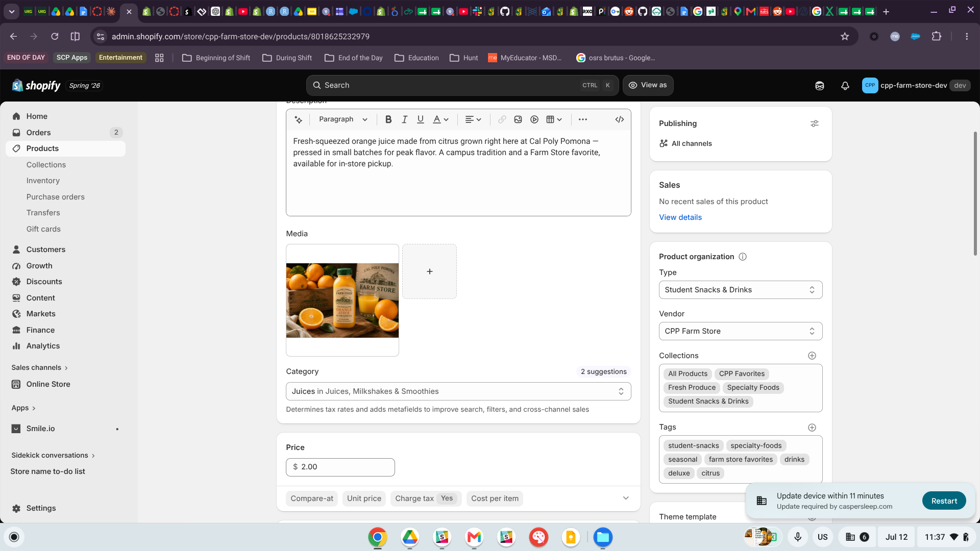Generate text with the AI sparkle icon
The image size is (980, 551).
(x=299, y=119)
